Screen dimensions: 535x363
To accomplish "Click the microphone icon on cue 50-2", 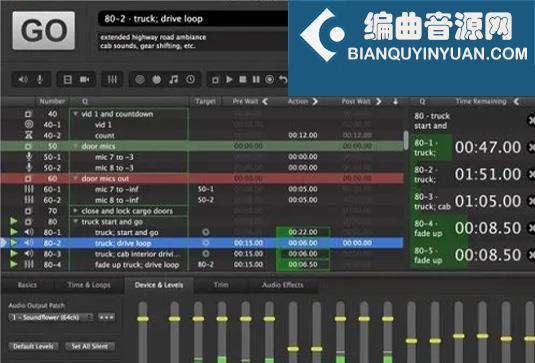I will (29, 168).
